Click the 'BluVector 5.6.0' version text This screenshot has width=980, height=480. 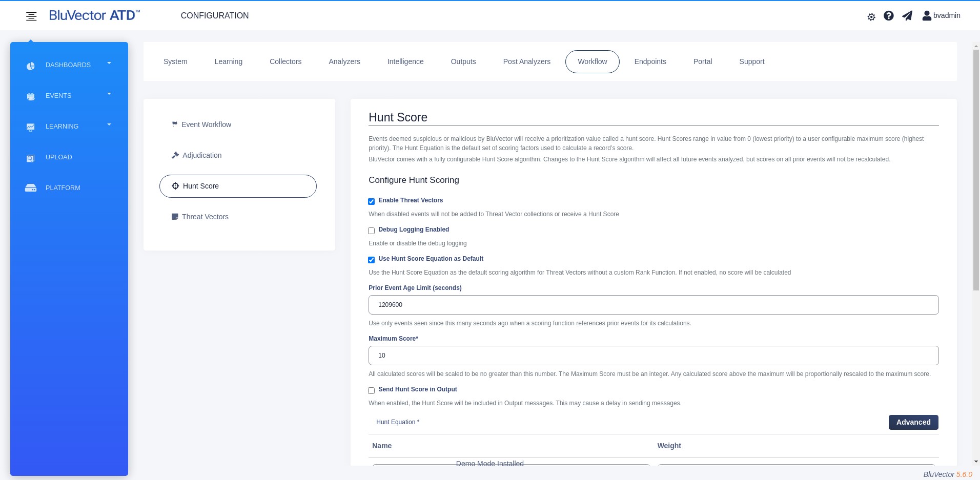[x=948, y=474]
